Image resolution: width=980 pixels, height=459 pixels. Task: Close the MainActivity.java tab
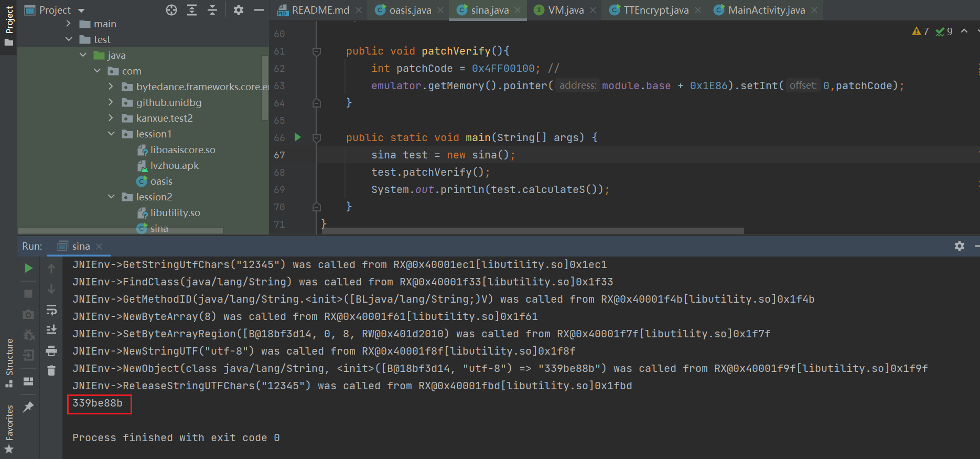coord(814,10)
